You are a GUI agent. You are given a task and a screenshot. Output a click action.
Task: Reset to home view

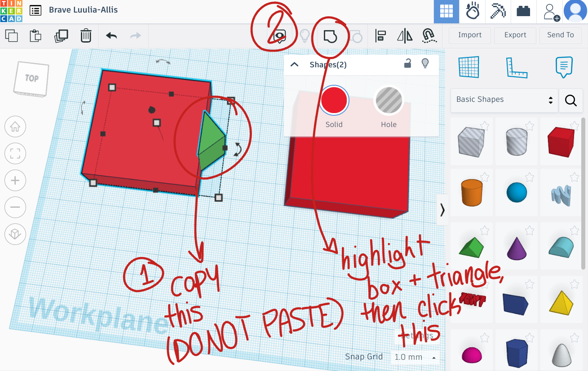point(15,127)
